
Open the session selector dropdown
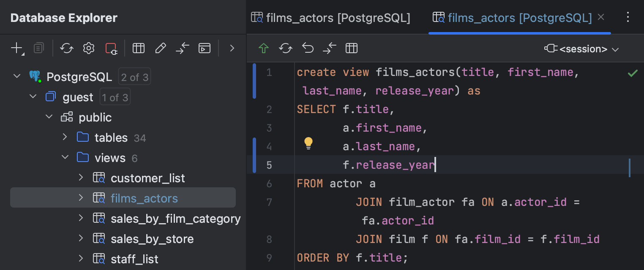coord(581,49)
